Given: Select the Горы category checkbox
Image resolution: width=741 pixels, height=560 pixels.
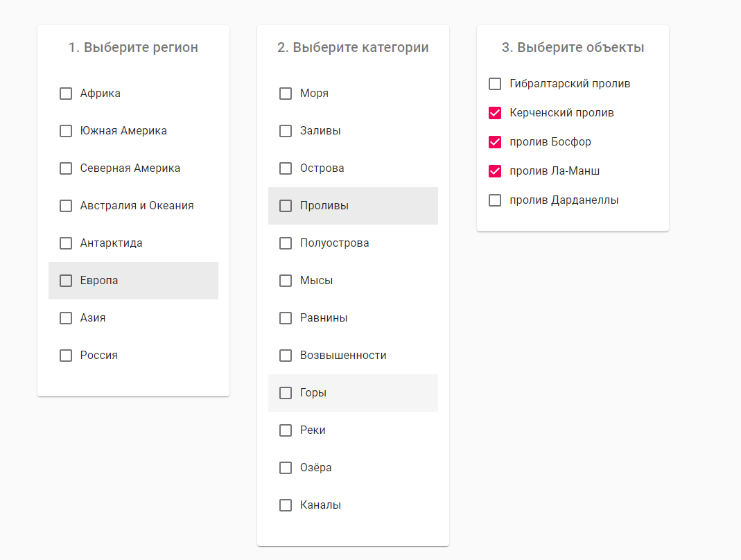Looking at the screenshot, I should pyautogui.click(x=286, y=393).
